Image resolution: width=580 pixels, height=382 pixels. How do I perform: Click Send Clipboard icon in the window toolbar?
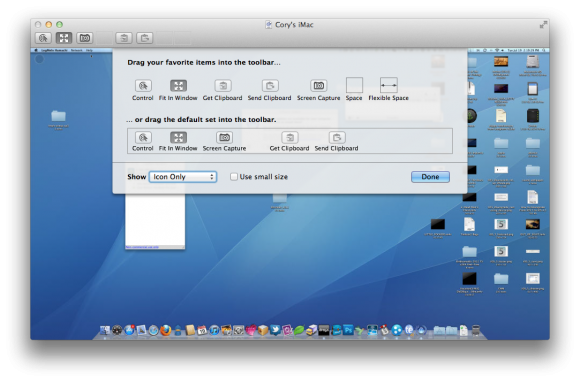tap(144, 38)
